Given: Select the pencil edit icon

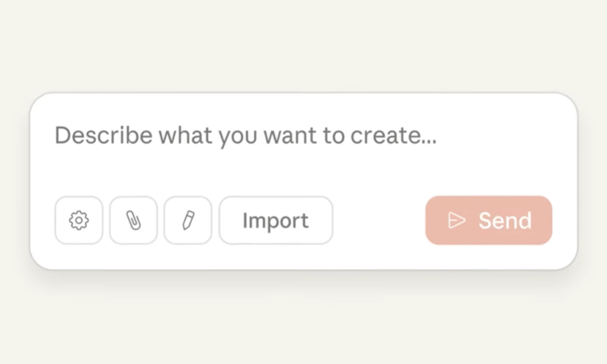Looking at the screenshot, I should (x=188, y=220).
